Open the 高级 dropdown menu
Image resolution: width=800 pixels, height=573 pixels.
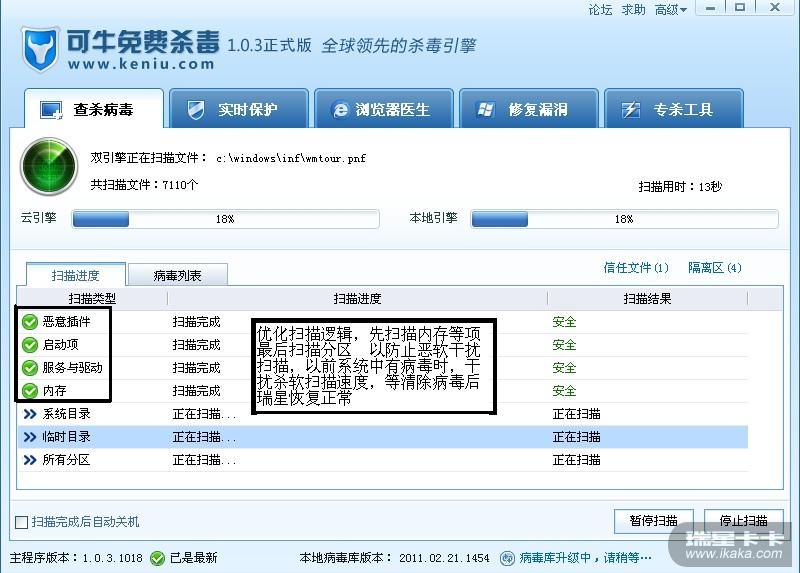[x=670, y=10]
